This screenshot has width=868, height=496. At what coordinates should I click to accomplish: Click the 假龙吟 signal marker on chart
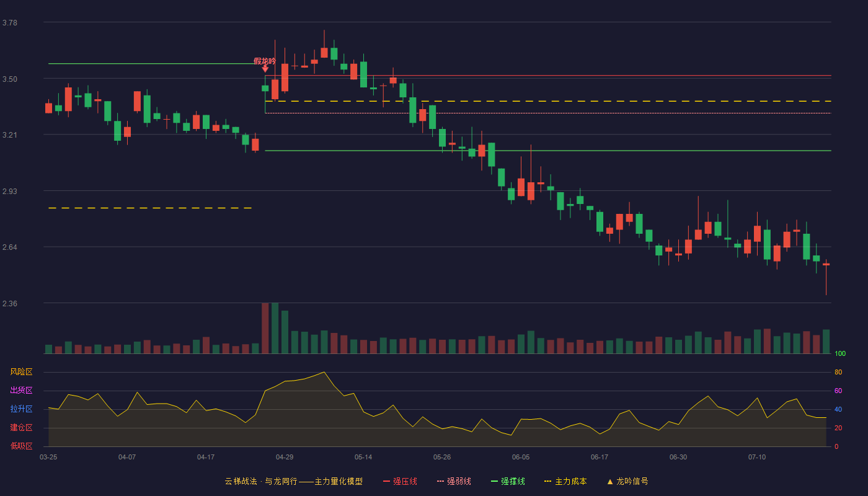(265, 64)
